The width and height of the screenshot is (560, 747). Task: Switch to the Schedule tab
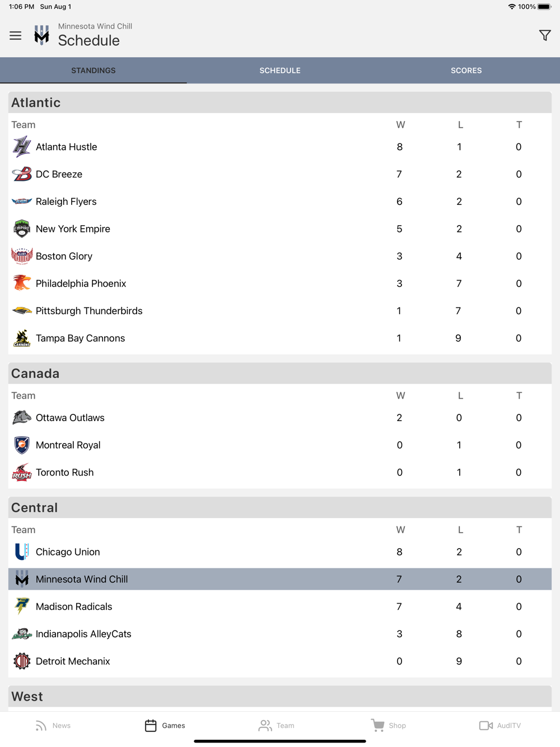(280, 71)
